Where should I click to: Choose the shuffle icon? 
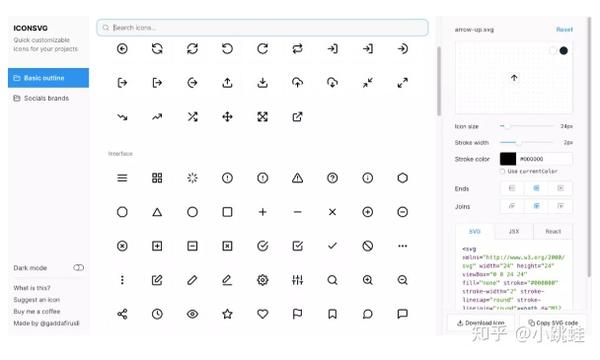(192, 117)
